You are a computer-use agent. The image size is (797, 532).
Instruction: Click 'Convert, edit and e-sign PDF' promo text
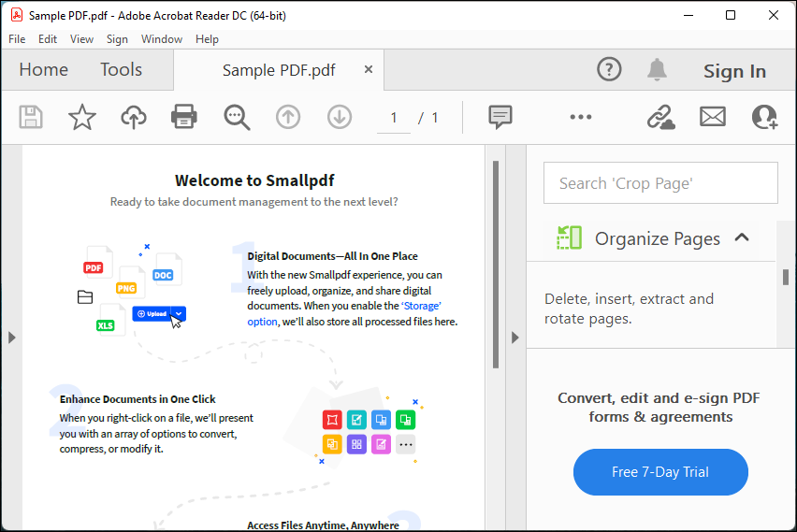pos(659,407)
